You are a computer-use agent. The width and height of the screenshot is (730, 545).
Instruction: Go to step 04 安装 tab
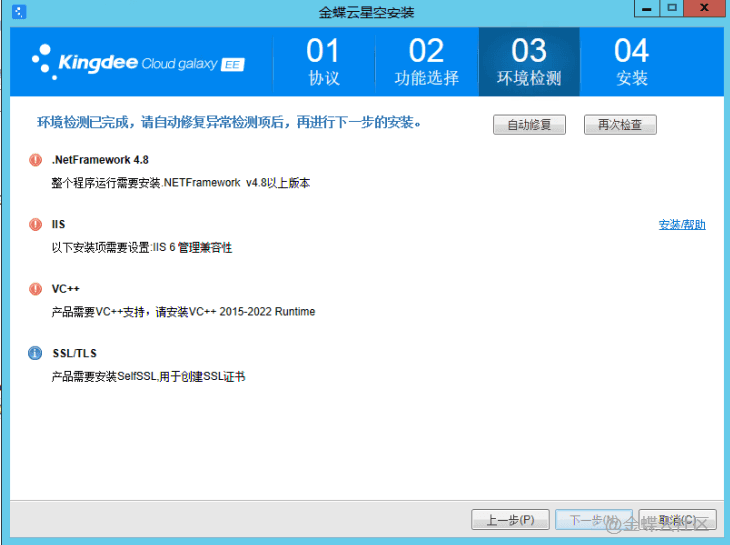pyautogui.click(x=632, y=62)
